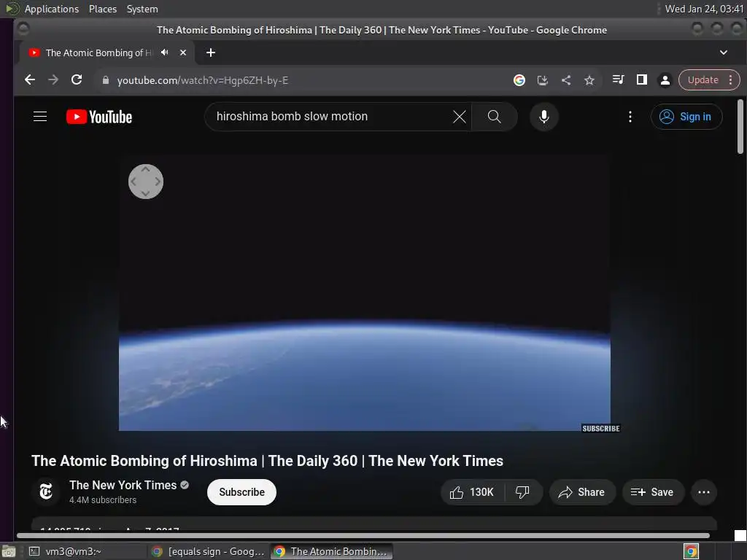Pan 360 video down

coord(146,193)
